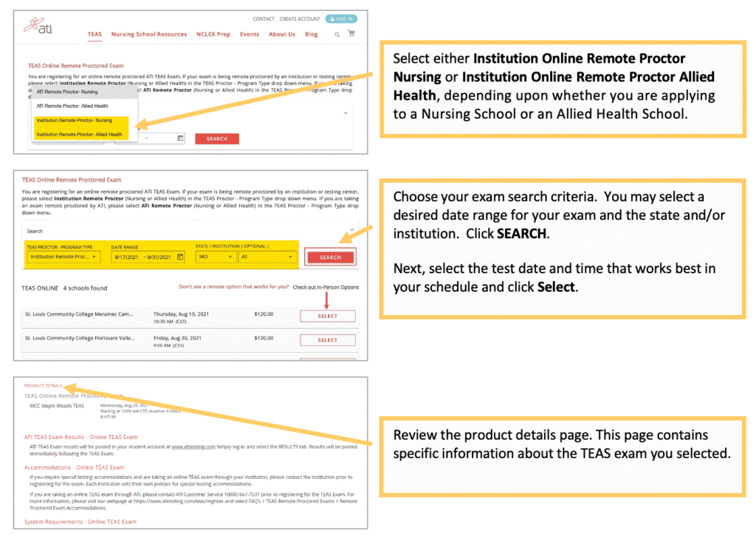Open the site search magnifier

(x=337, y=35)
